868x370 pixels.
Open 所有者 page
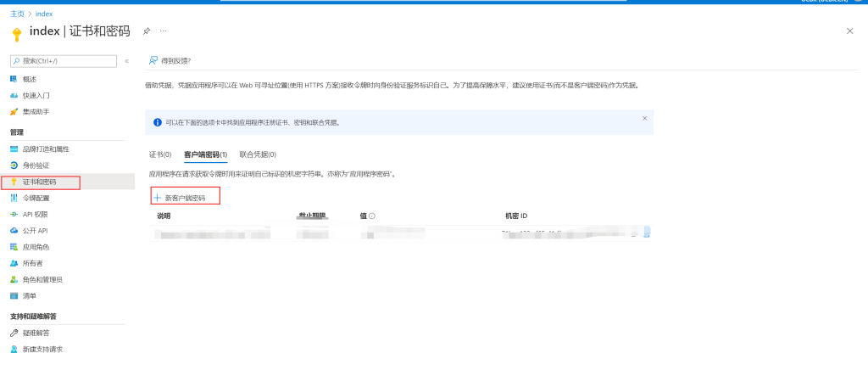pos(33,263)
